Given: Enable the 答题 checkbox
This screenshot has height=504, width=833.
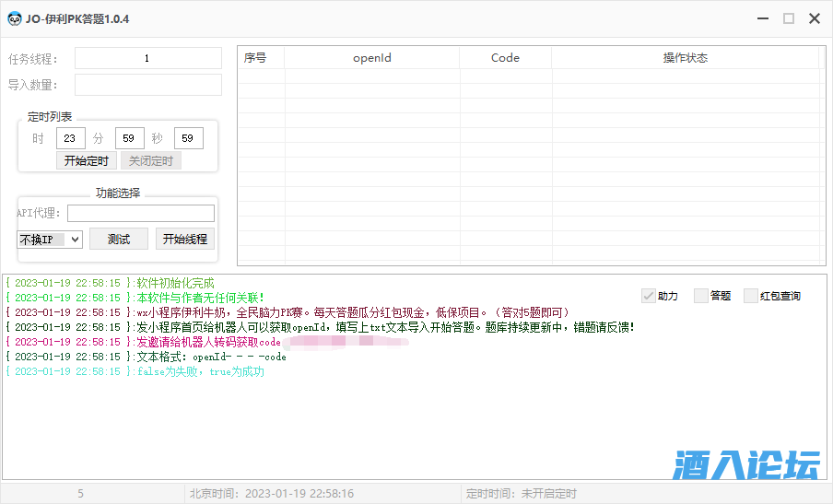Looking at the screenshot, I should 700,296.
